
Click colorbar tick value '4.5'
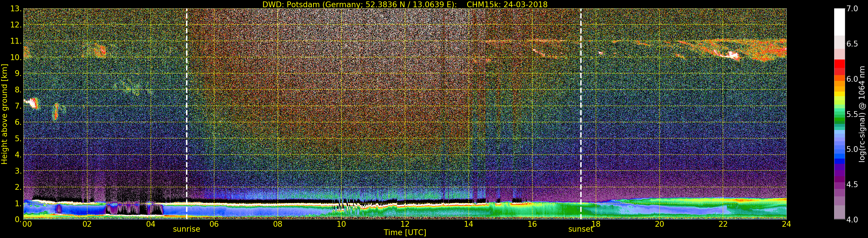tap(852, 185)
